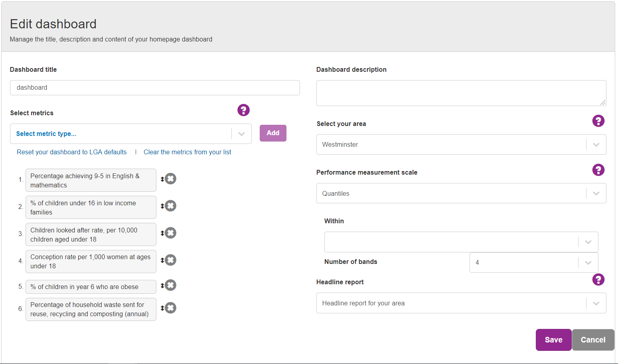Open the Within dropdown
The height and width of the screenshot is (364, 618).
(461, 242)
